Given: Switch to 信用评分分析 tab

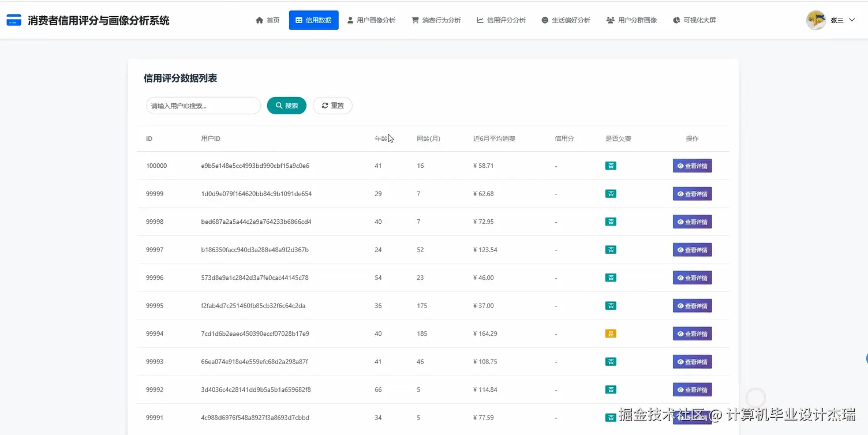Looking at the screenshot, I should click(501, 20).
